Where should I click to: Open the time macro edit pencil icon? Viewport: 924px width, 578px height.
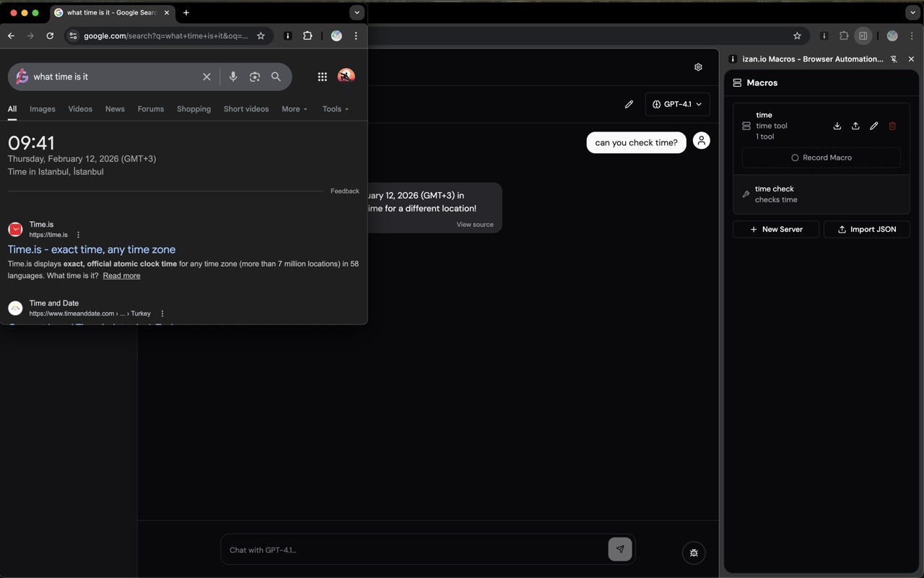[874, 126]
